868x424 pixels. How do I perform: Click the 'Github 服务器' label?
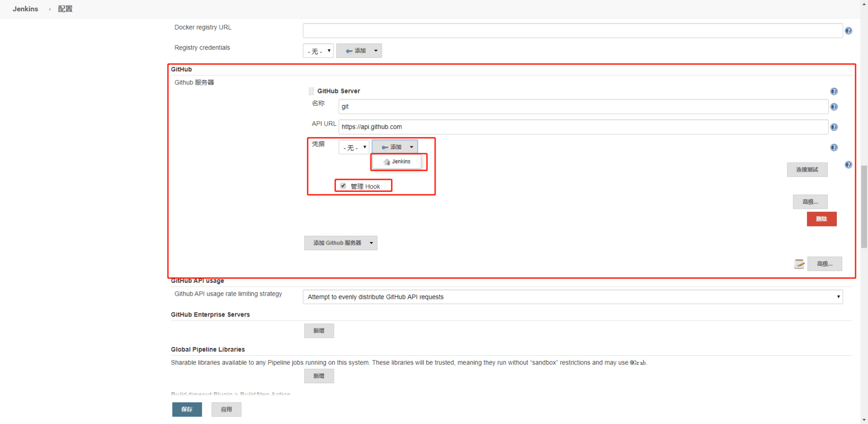pyautogui.click(x=194, y=82)
